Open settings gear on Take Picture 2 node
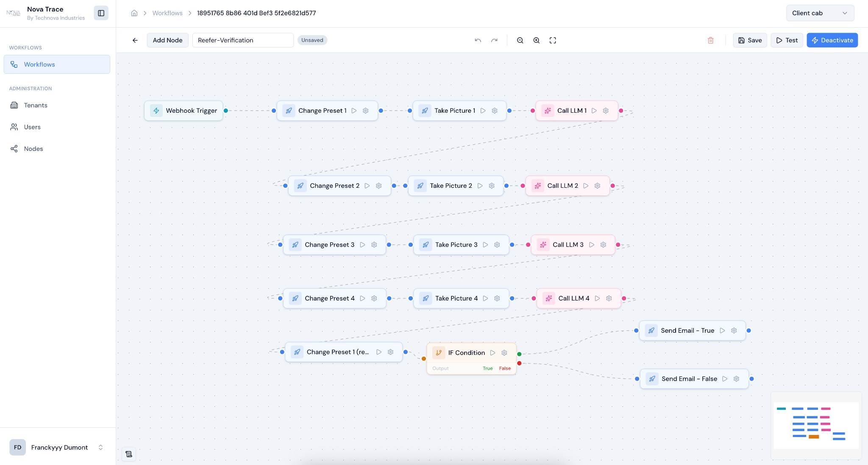Viewport: 868px width, 465px height. pos(491,186)
